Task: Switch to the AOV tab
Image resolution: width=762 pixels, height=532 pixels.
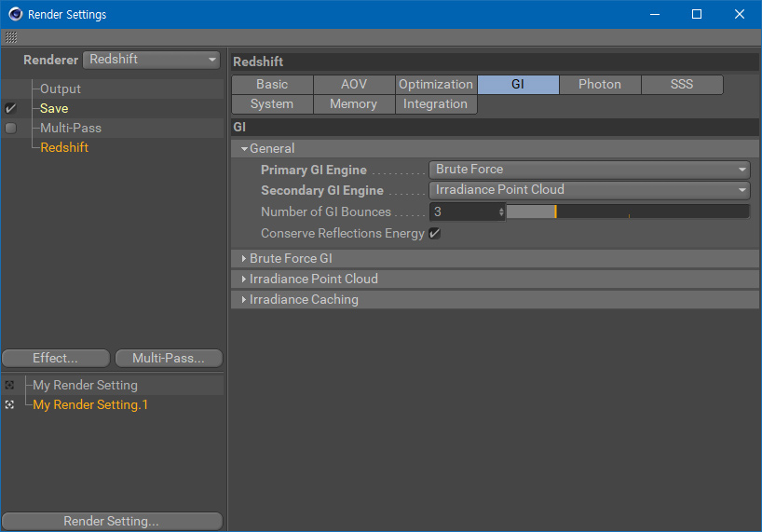Action: [x=354, y=85]
